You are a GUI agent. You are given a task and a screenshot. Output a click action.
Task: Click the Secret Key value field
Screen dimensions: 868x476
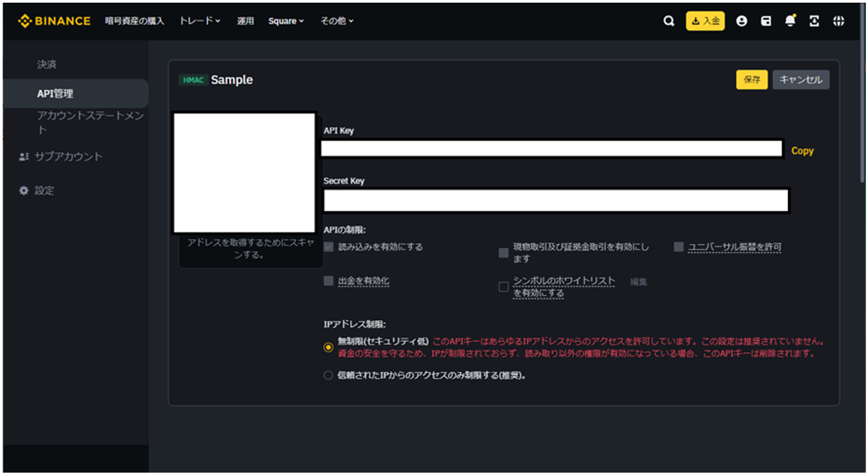(x=555, y=200)
